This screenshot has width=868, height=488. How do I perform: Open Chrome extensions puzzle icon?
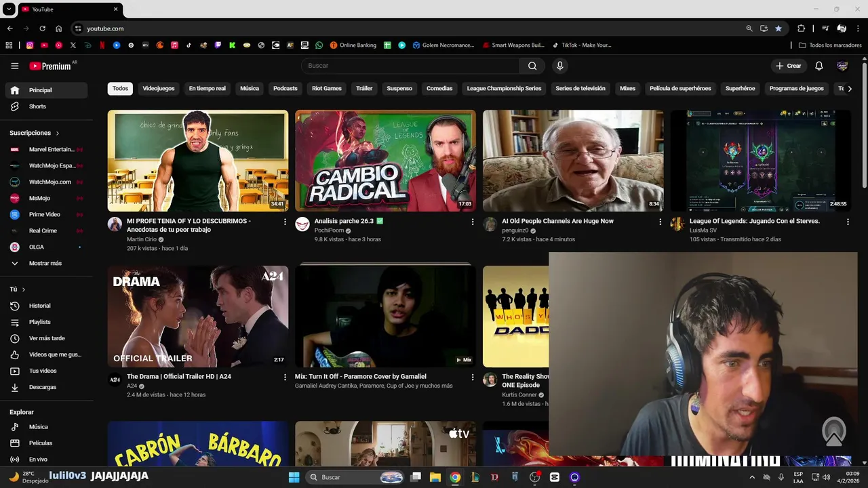pos(801,28)
